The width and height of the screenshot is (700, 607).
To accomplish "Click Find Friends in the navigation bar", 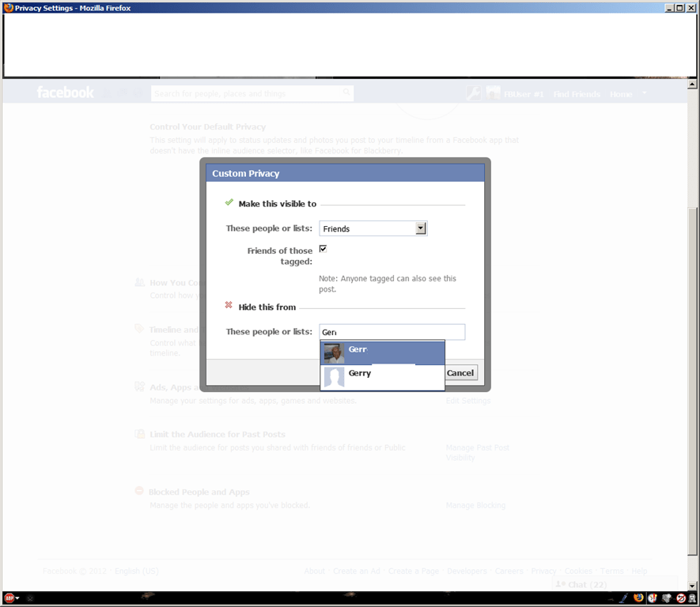I will 577,93.
